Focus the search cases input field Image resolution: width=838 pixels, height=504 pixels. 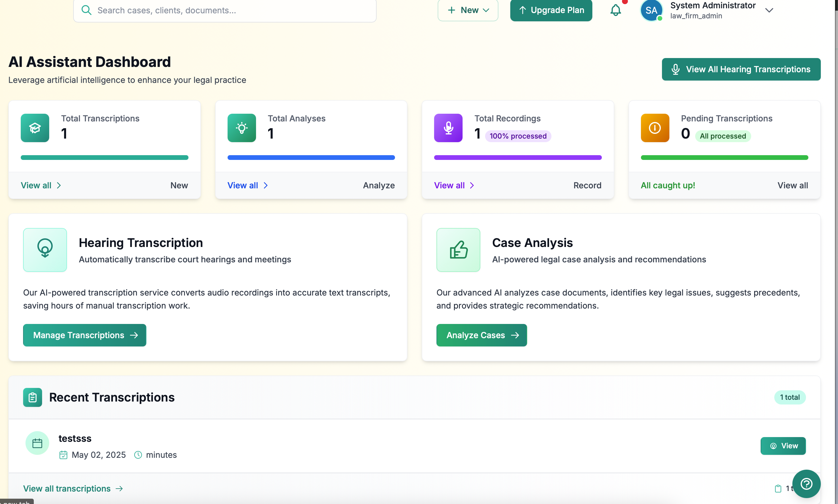point(231,10)
